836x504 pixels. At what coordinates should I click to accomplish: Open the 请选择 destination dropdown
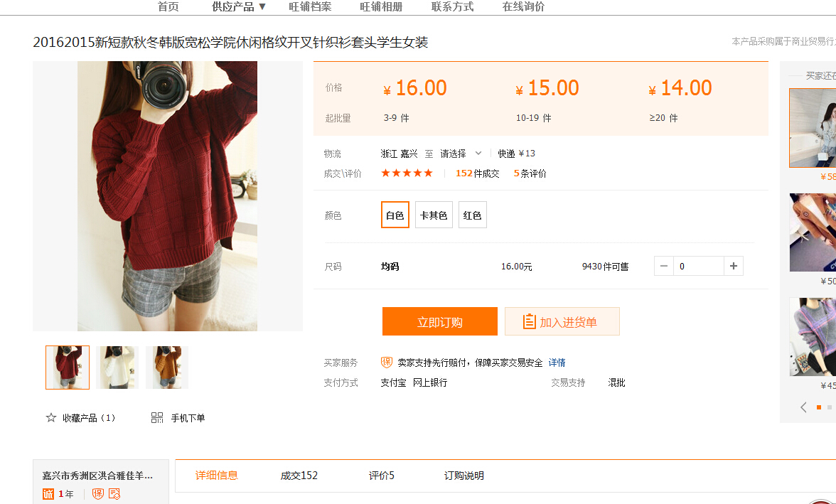(461, 154)
